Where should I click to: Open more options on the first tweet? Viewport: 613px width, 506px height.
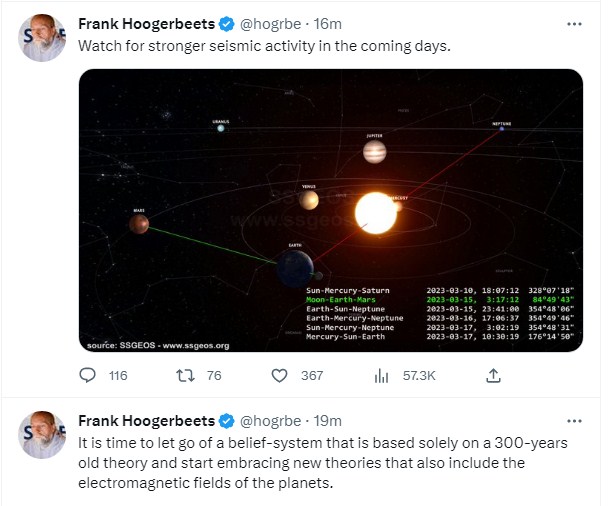click(x=574, y=23)
